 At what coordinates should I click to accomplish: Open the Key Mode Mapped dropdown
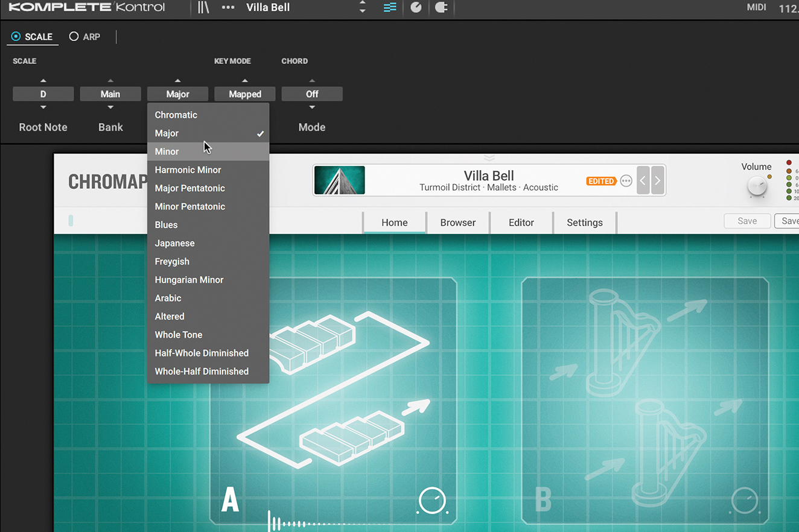245,94
